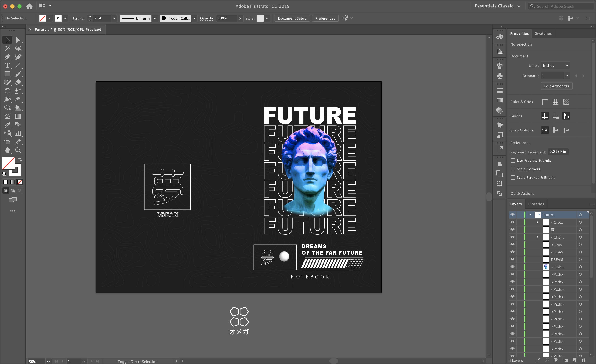Viewport: 596px width, 364px height.
Task: Select the Rotate tool
Action: pyautogui.click(x=7, y=91)
